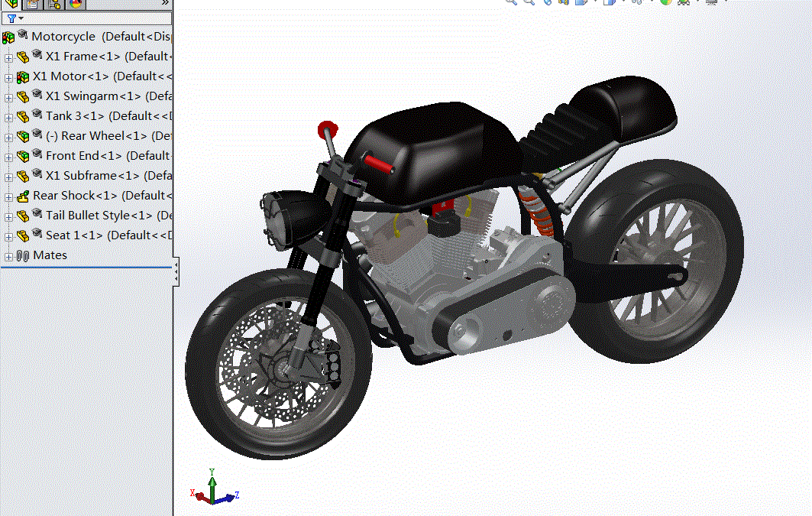Click the Seat 1 part icon
This screenshot has height=516, width=812.
(22, 236)
